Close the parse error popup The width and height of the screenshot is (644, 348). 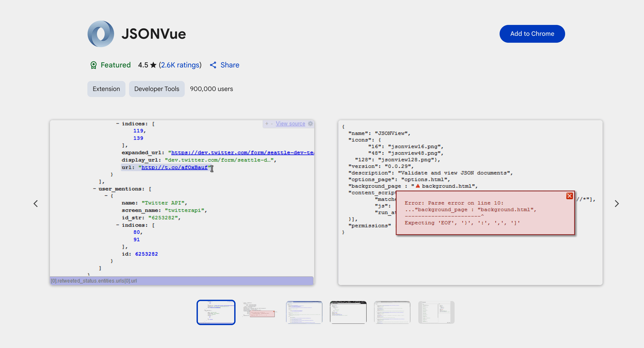569,196
